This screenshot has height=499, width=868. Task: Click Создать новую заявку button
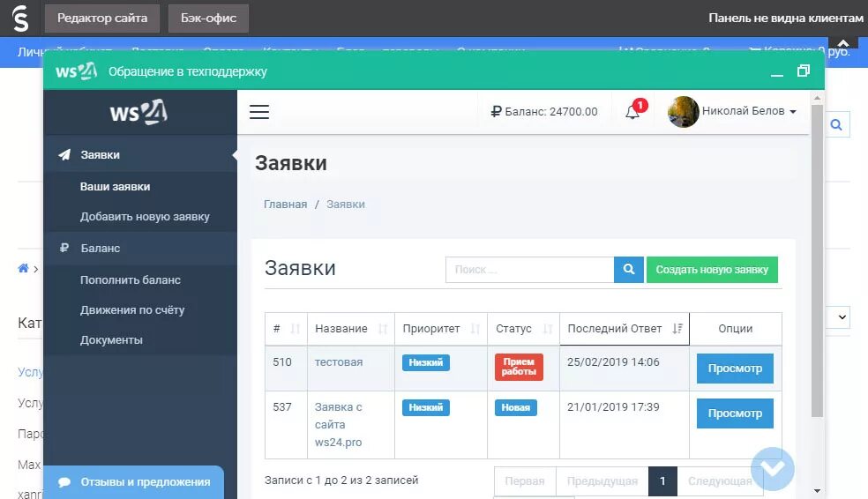point(712,270)
